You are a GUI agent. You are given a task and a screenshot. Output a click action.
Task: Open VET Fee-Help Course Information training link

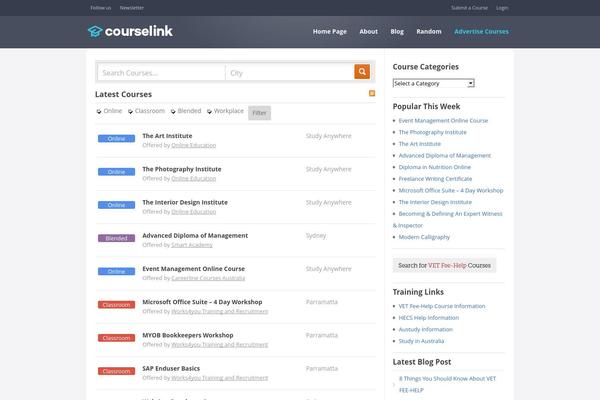click(442, 306)
